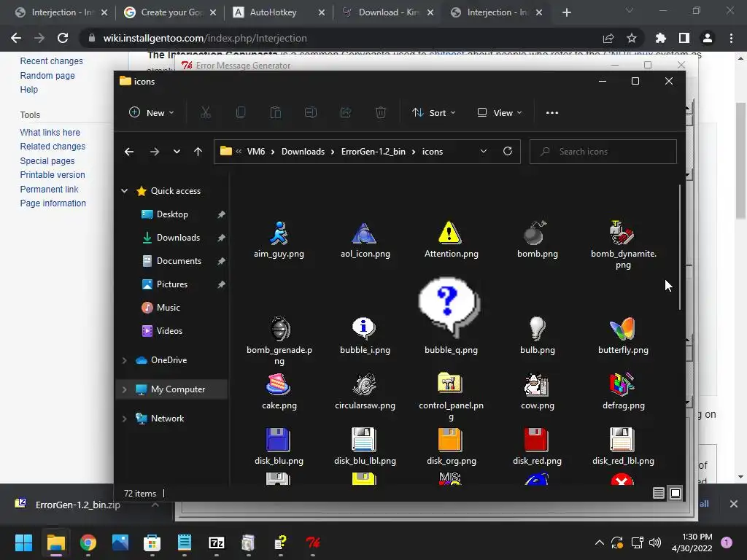Go up one folder level
This screenshot has width=747, height=560.
click(198, 152)
